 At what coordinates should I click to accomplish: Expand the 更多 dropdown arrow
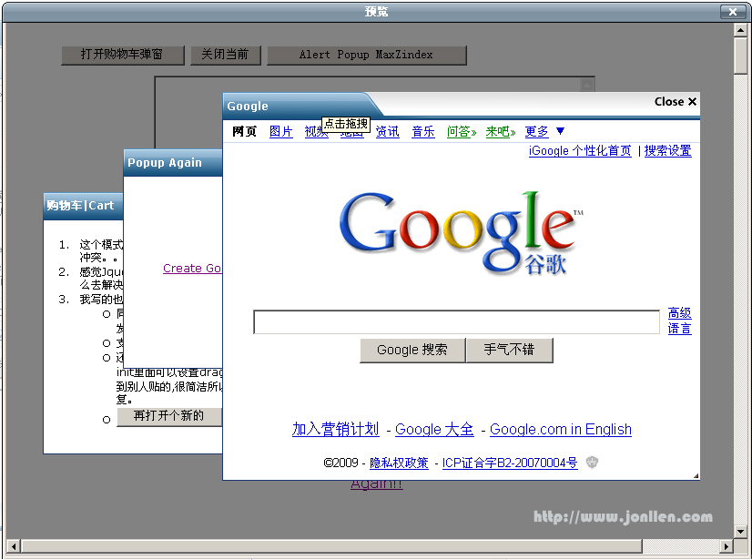[x=560, y=131]
